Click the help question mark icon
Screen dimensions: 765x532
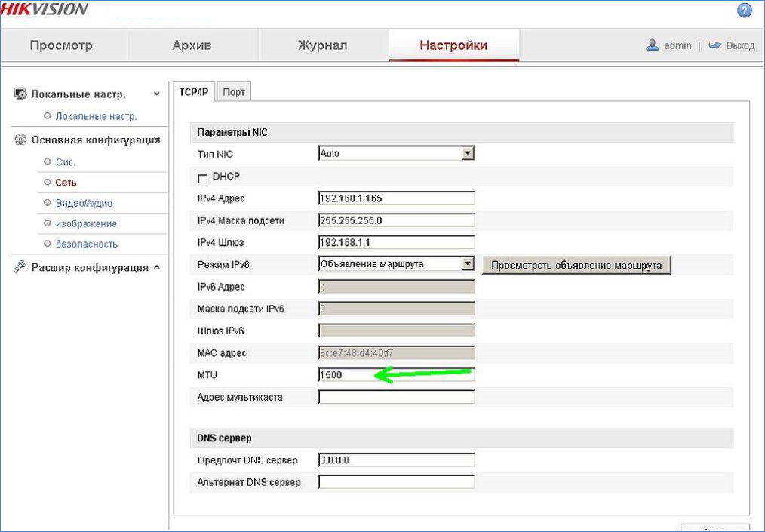point(744,11)
